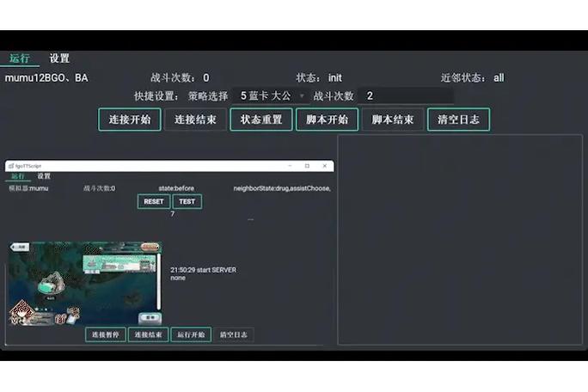Click the 连接暂停 button in the fgoTTScript window
Image resolution: width=588 pixels, height=392 pixels.
click(x=106, y=334)
